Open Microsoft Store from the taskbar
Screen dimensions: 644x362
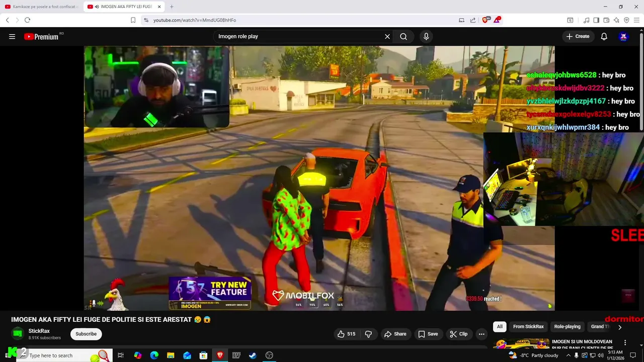point(203,355)
